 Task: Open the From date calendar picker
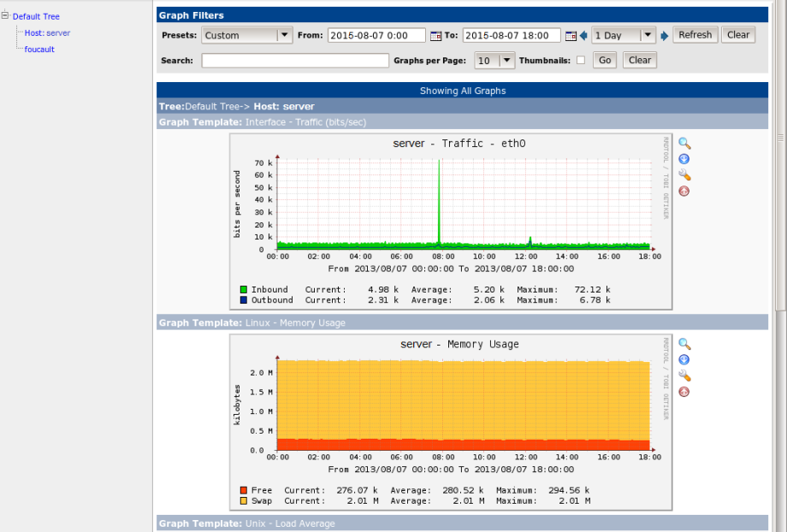(x=435, y=36)
